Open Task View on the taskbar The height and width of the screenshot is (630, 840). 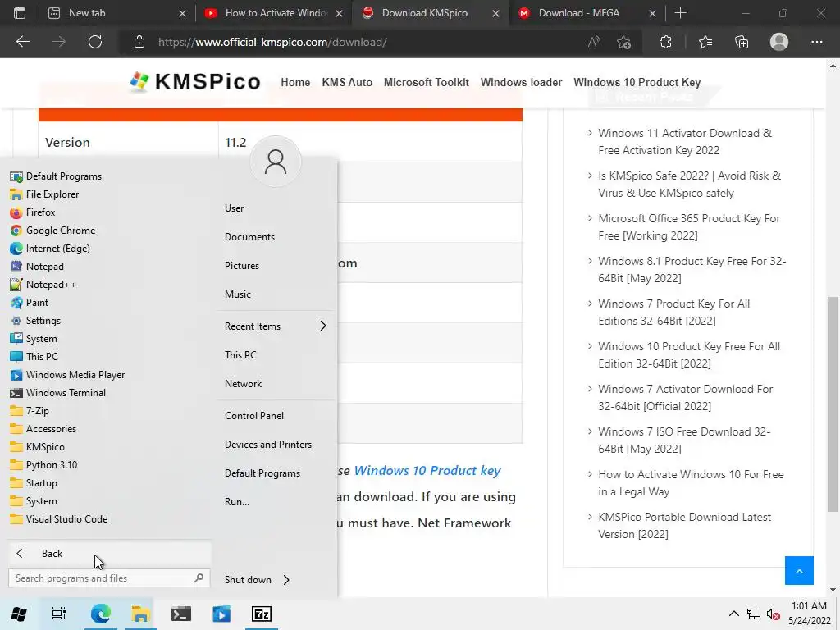tap(59, 614)
